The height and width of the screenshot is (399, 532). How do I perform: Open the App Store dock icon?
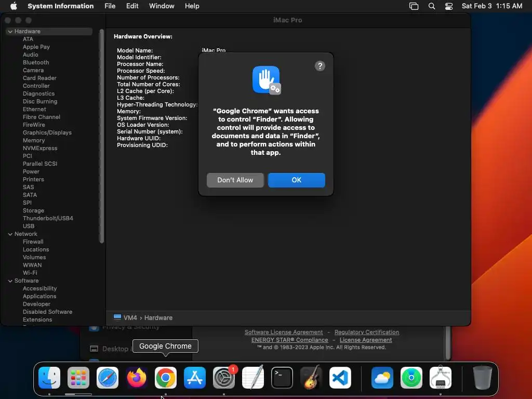tap(195, 377)
